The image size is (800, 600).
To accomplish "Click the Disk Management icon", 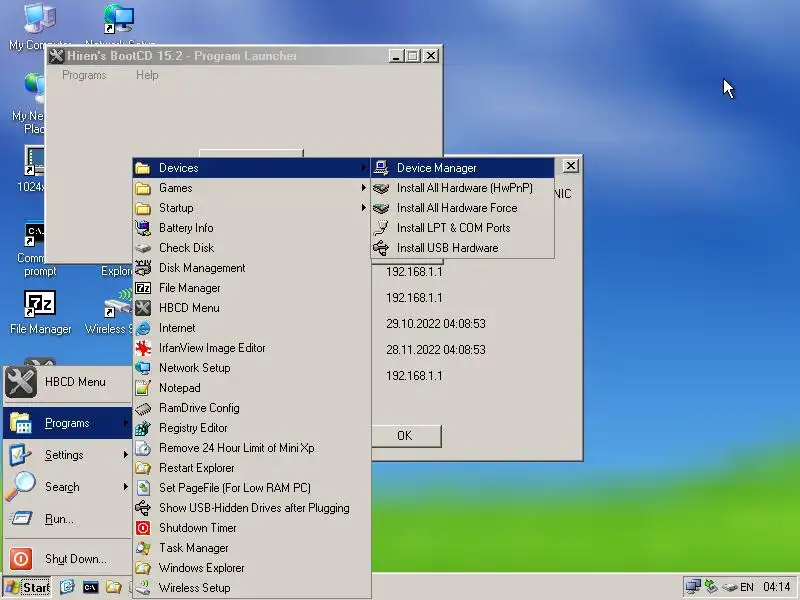I will [x=143, y=268].
